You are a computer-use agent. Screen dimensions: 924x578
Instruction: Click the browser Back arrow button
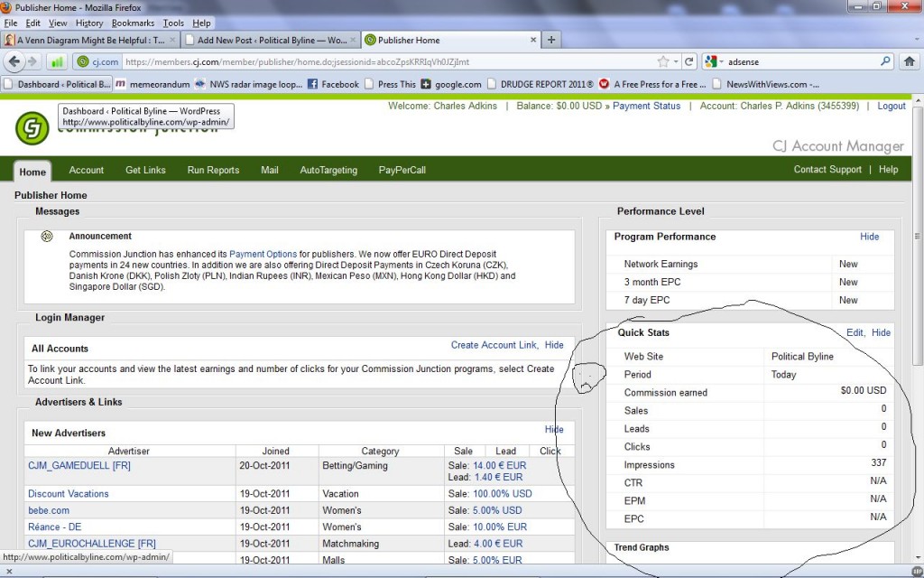pyautogui.click(x=14, y=61)
